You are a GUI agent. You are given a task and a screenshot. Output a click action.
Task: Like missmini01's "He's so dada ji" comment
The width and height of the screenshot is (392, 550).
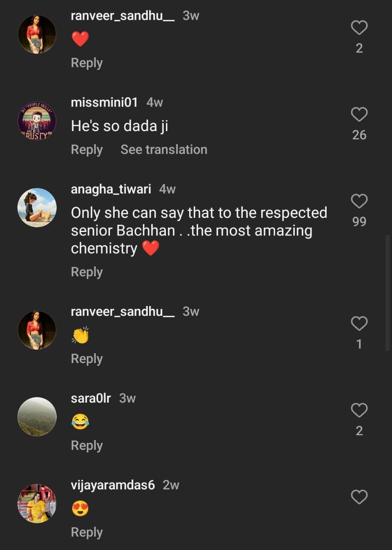359,115
